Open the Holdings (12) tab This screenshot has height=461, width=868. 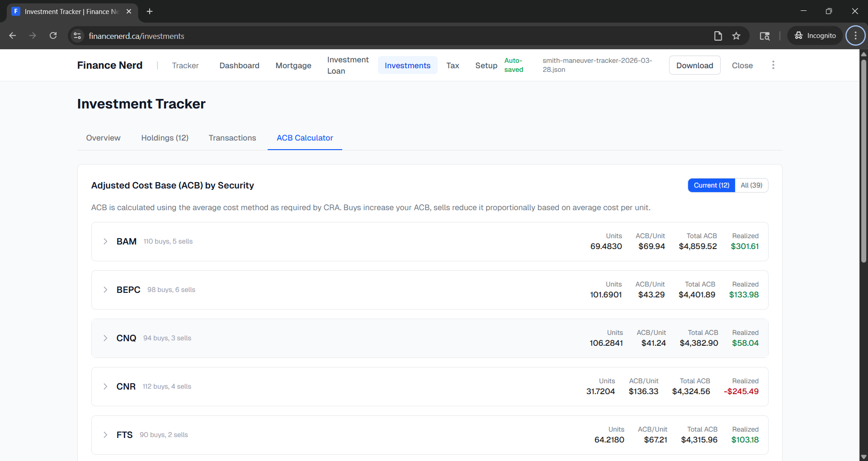pos(165,138)
